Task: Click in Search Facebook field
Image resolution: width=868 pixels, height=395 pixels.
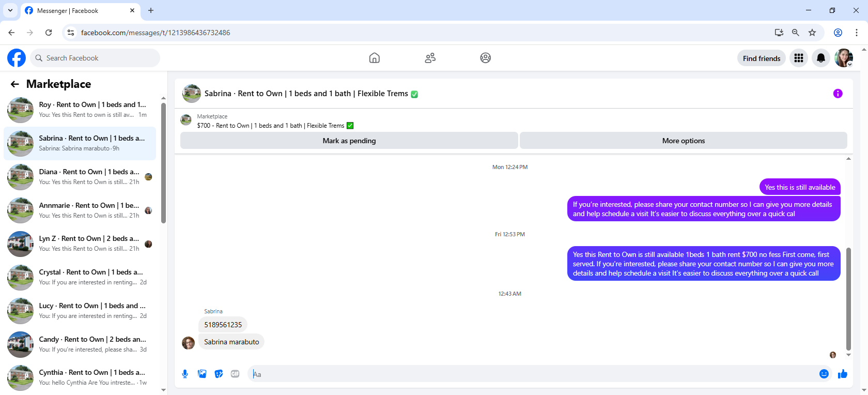Action: click(x=95, y=58)
